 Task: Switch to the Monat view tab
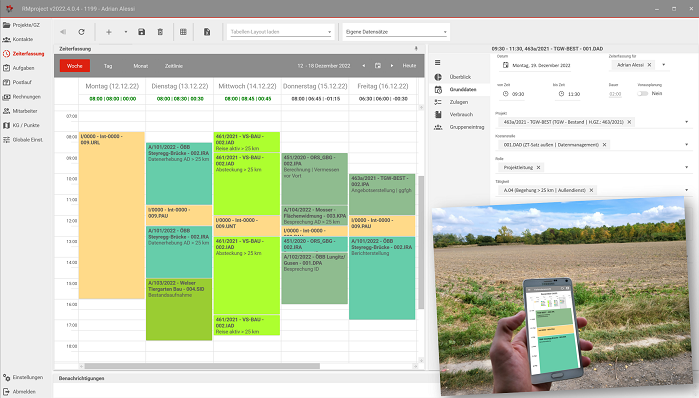[140, 66]
